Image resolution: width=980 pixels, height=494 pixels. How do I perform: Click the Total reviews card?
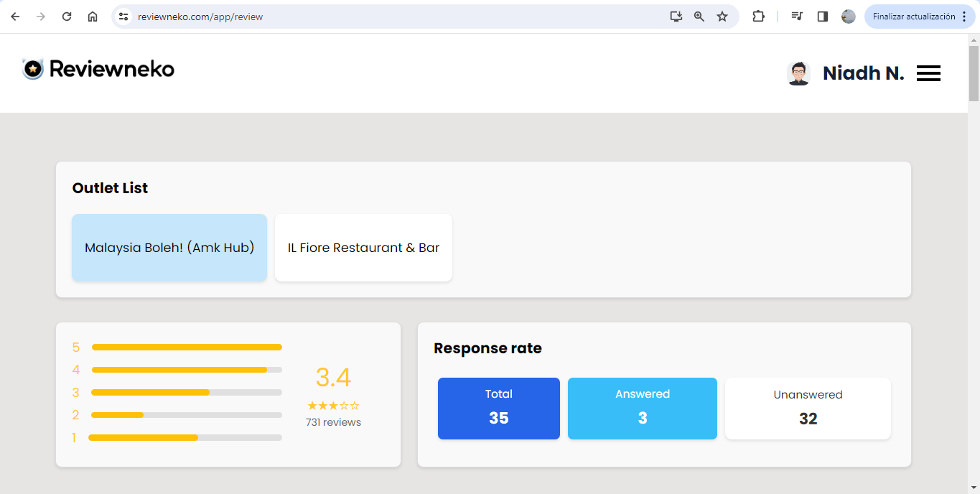pos(498,408)
